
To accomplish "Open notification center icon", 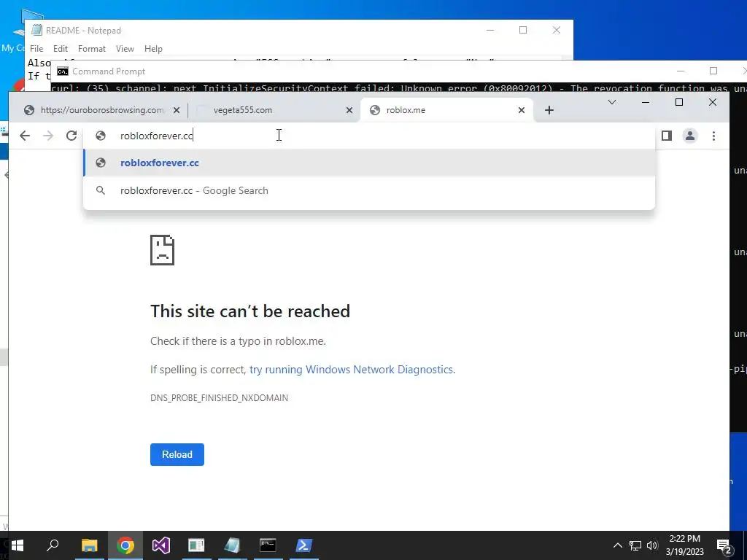I will pos(724,545).
